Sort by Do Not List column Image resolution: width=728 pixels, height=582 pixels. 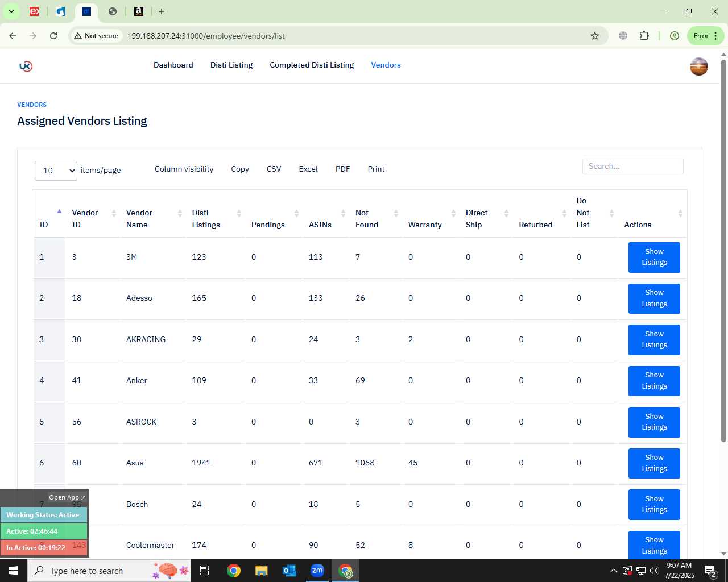pyautogui.click(x=594, y=213)
